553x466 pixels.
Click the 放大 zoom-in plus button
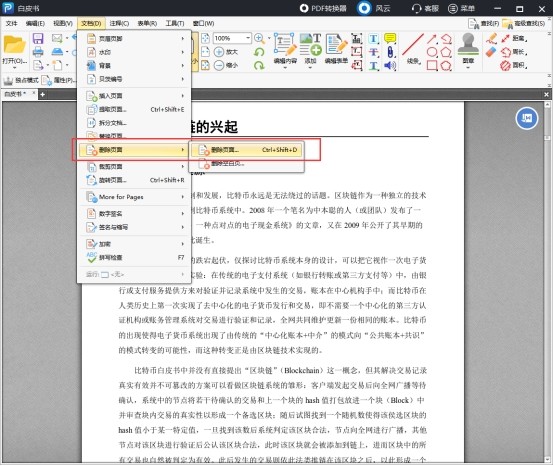[x=225, y=52]
